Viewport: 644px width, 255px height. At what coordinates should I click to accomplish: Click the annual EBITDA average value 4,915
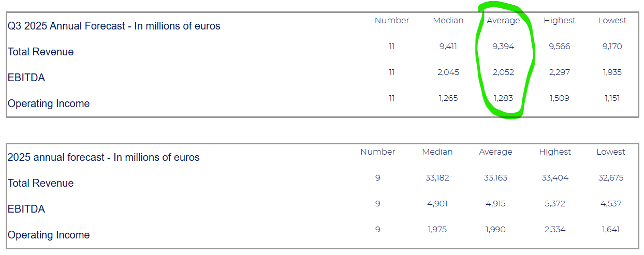495,204
